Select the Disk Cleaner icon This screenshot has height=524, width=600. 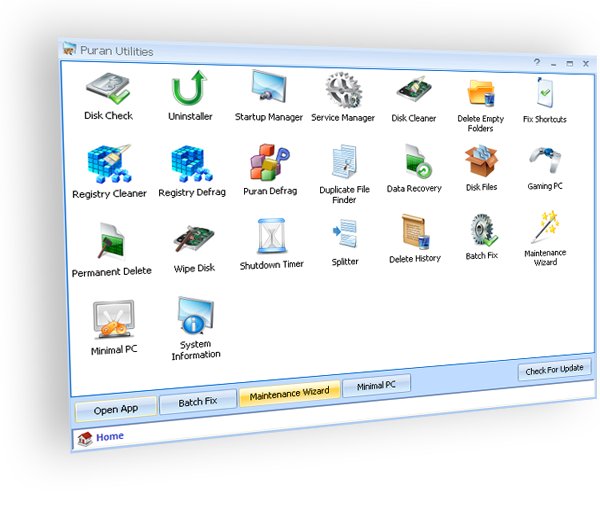(x=414, y=89)
